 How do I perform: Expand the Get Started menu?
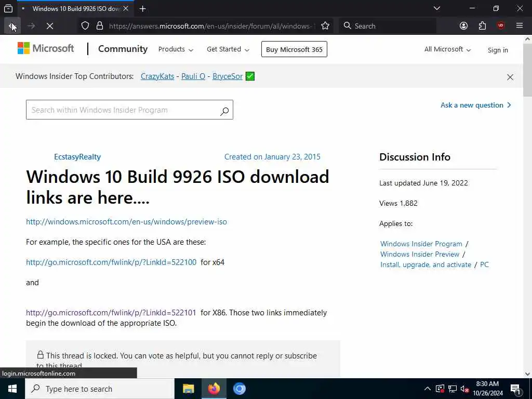(228, 49)
